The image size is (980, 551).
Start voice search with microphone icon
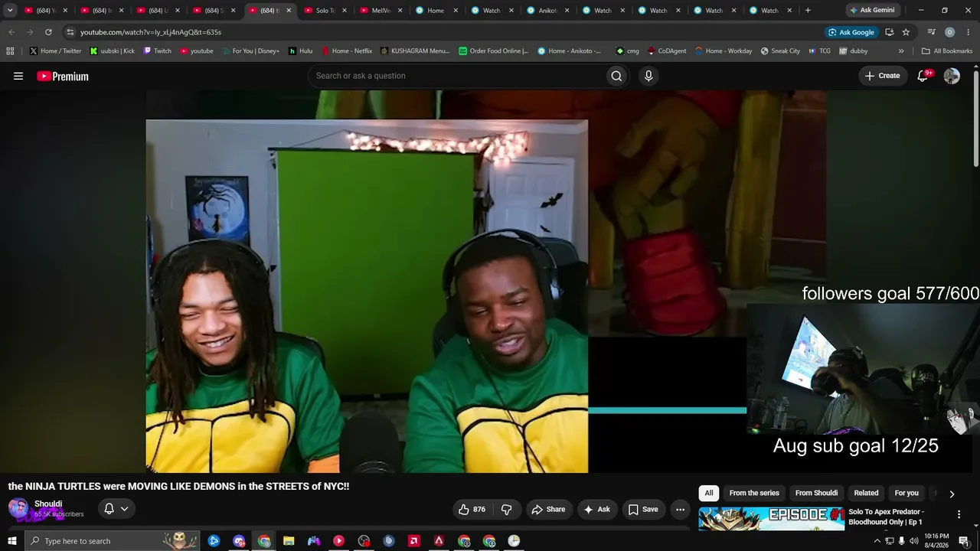(x=648, y=76)
